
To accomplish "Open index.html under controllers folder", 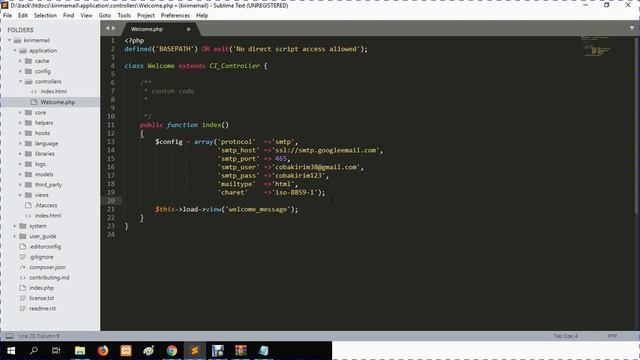I will 53,91.
